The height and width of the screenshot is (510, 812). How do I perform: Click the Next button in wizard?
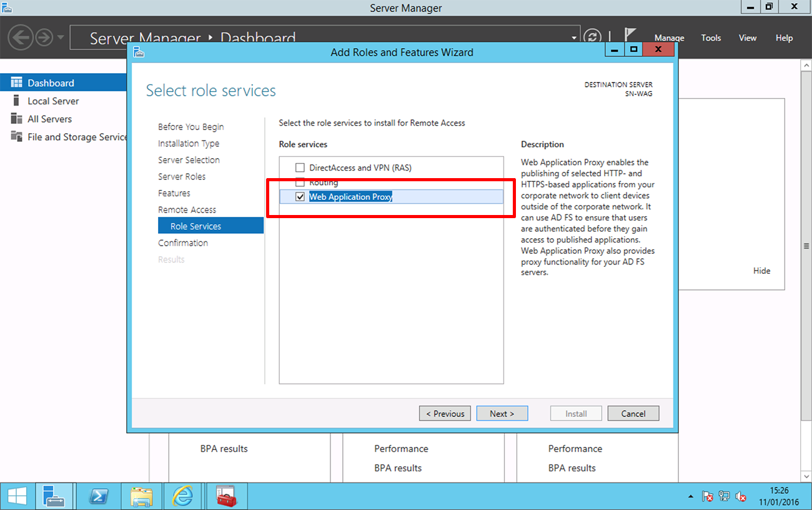pos(502,413)
